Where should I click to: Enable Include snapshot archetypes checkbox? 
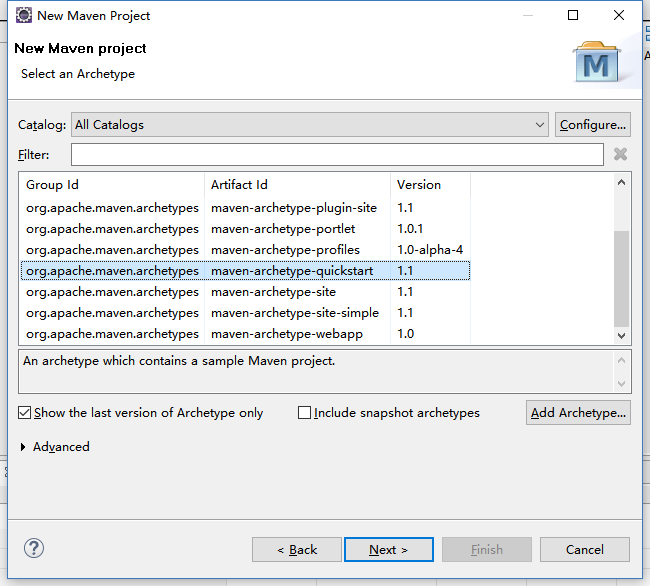click(x=304, y=413)
